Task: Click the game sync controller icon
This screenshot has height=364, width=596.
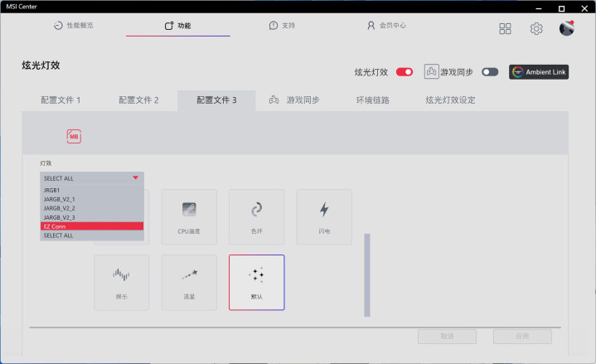Action: point(431,71)
